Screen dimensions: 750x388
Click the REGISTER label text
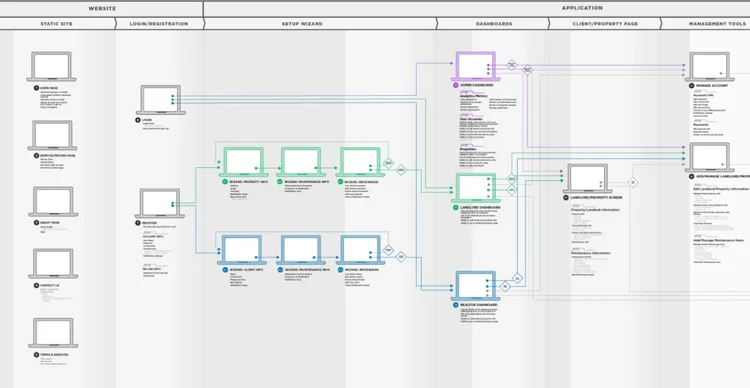pyautogui.click(x=149, y=223)
